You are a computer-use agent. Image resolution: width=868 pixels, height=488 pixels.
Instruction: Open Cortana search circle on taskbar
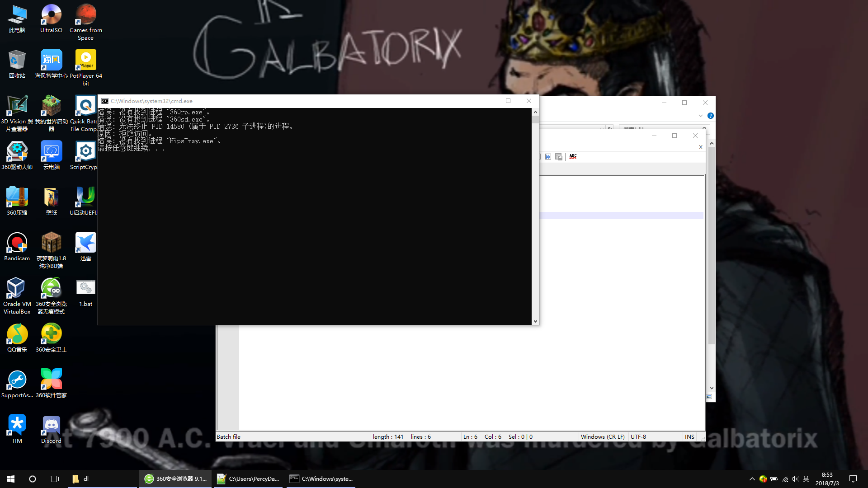click(x=33, y=479)
